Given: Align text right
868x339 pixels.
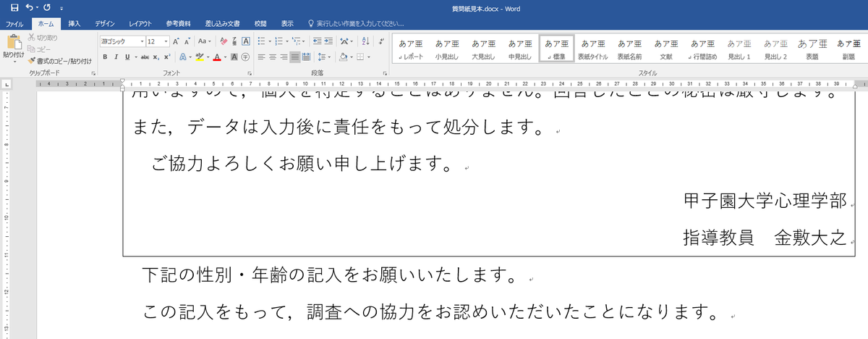Looking at the screenshot, I should tap(284, 57).
